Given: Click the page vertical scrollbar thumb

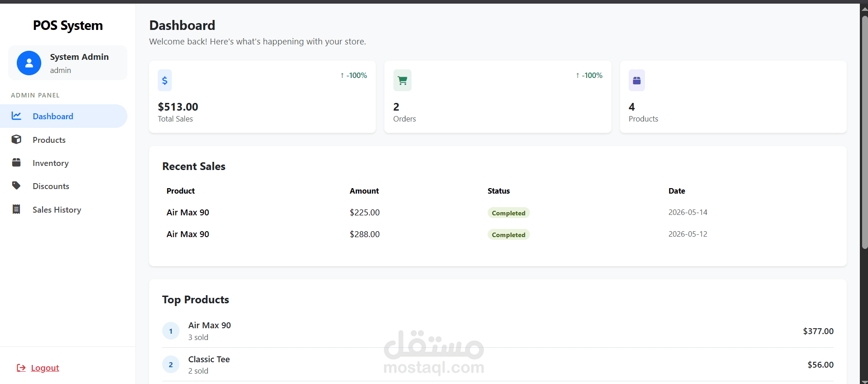Looking at the screenshot, I should 864,131.
